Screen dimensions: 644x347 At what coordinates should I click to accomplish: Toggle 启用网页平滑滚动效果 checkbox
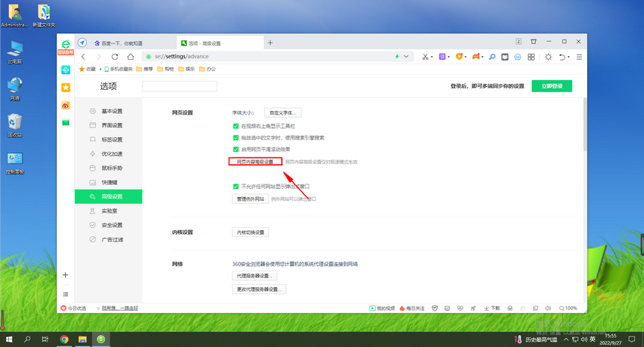click(x=235, y=149)
